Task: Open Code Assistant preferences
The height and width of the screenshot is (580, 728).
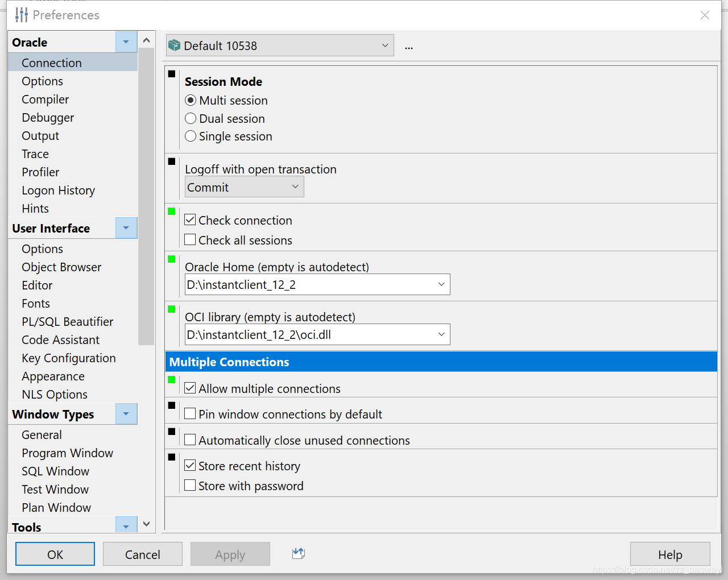Action: [61, 339]
